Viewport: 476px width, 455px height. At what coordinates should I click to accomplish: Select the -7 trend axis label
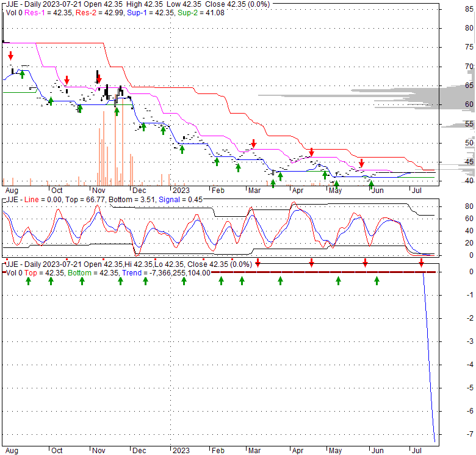tap(470, 434)
